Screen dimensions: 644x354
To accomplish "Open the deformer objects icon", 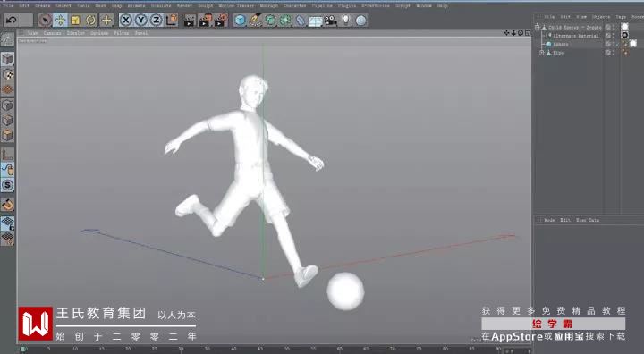I will 301,21.
